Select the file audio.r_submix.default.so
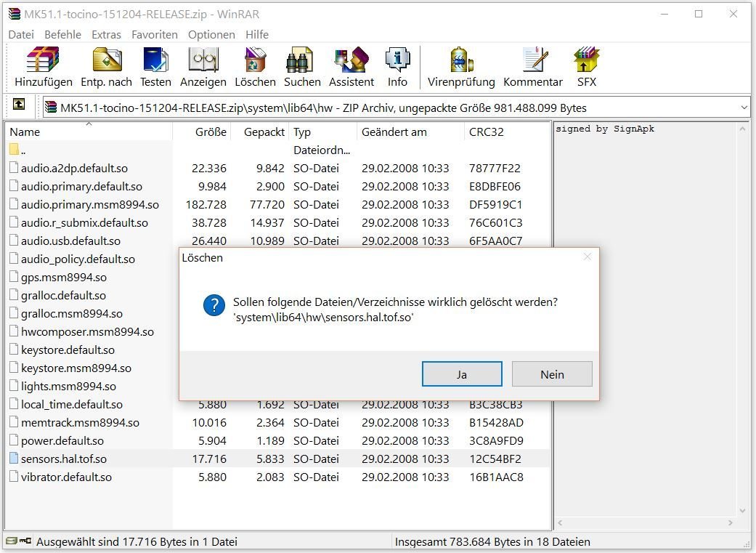 pyautogui.click(x=84, y=223)
